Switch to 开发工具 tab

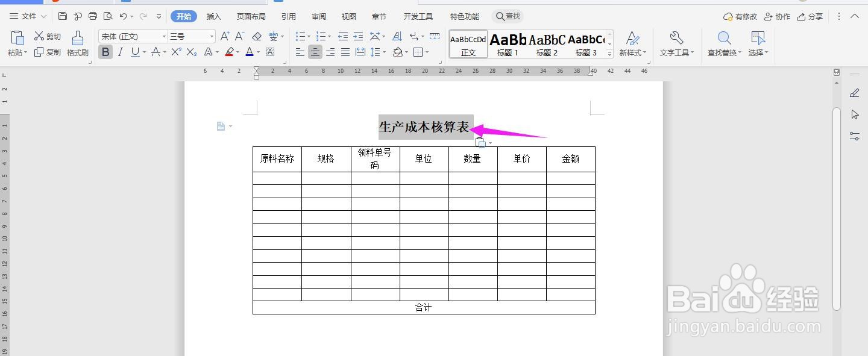[x=418, y=16]
